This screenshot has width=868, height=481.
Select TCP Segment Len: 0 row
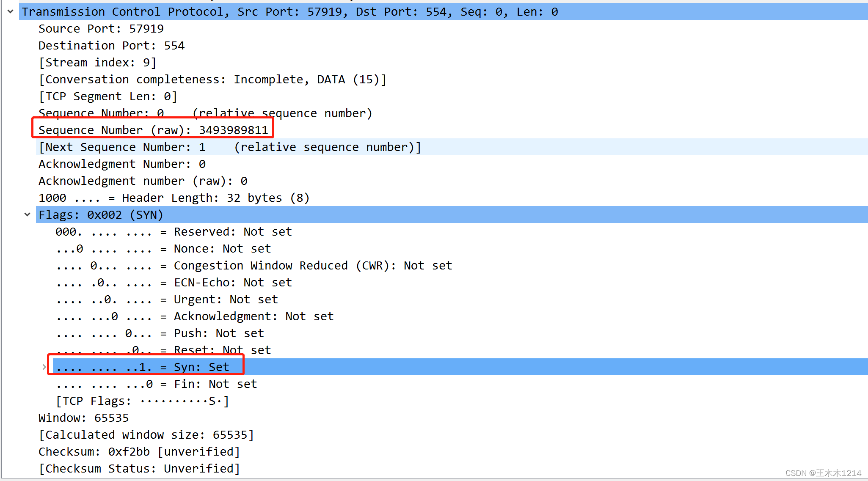(108, 96)
